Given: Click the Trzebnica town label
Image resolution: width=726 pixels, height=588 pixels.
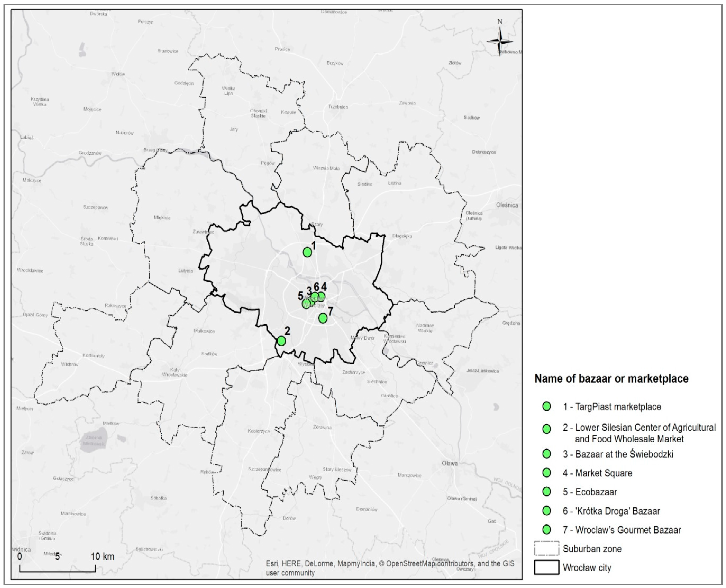Looking at the screenshot, I should coord(338,107).
